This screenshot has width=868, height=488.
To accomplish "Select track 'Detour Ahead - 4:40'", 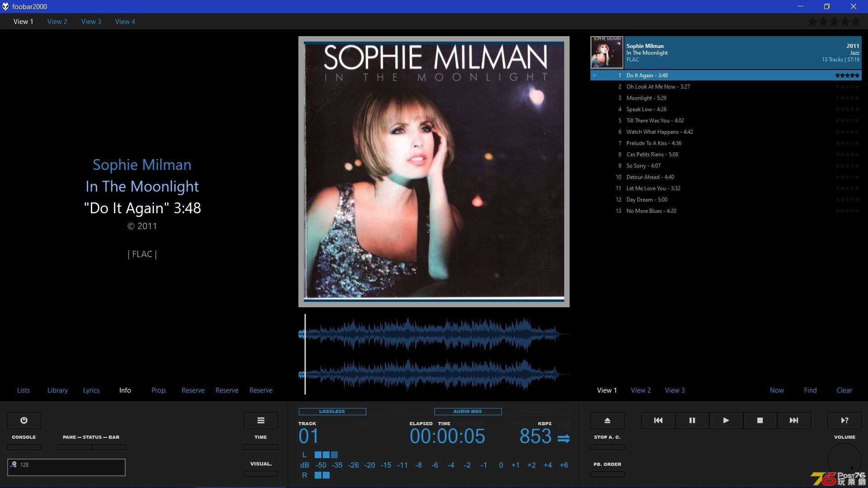I will pos(726,177).
